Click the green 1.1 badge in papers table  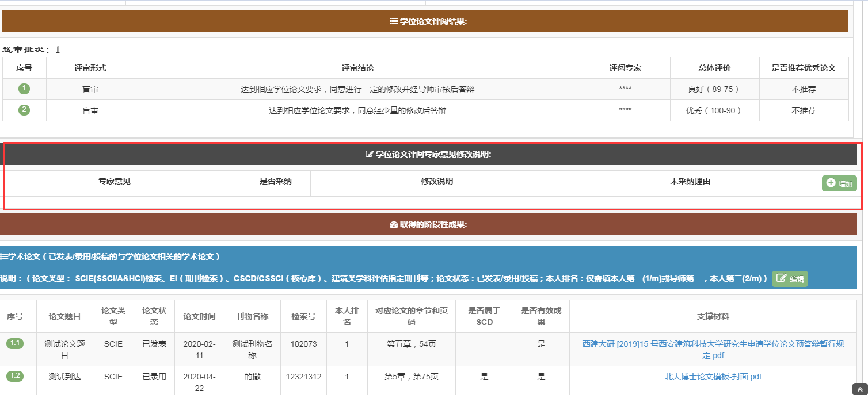click(15, 343)
